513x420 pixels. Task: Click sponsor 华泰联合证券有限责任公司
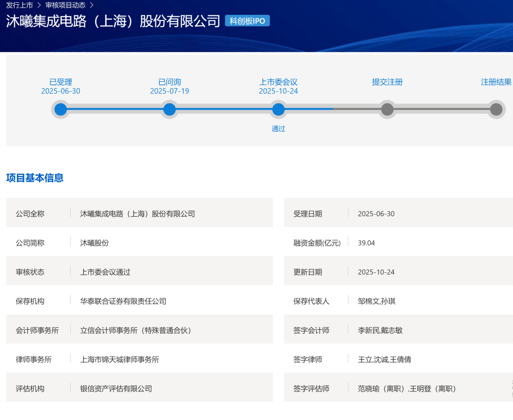pyautogui.click(x=123, y=301)
